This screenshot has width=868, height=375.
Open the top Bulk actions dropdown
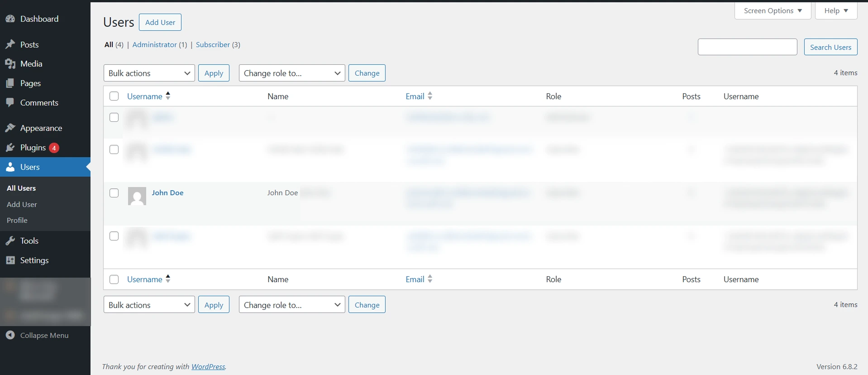(149, 73)
